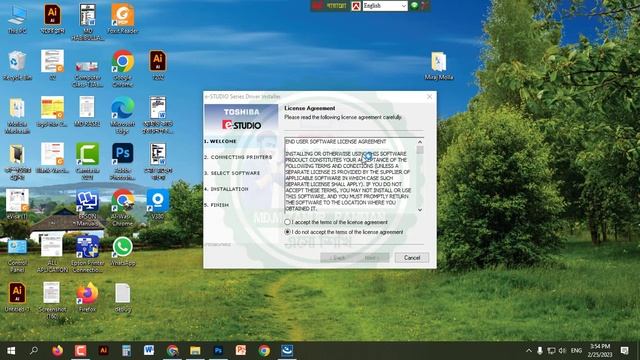640x360 pixels.
Task: Open the V380 camera app shortcut
Action: [158, 204]
